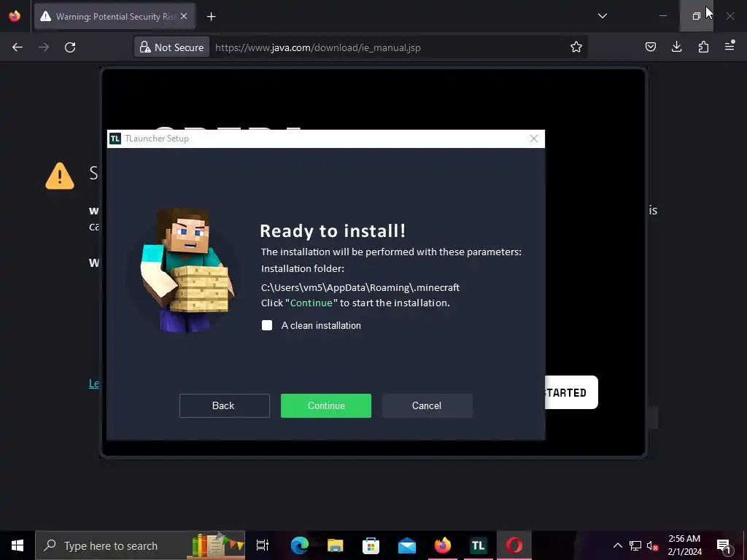This screenshot has width=747, height=560.
Task: Show hidden system tray icons
Action: coord(617,545)
